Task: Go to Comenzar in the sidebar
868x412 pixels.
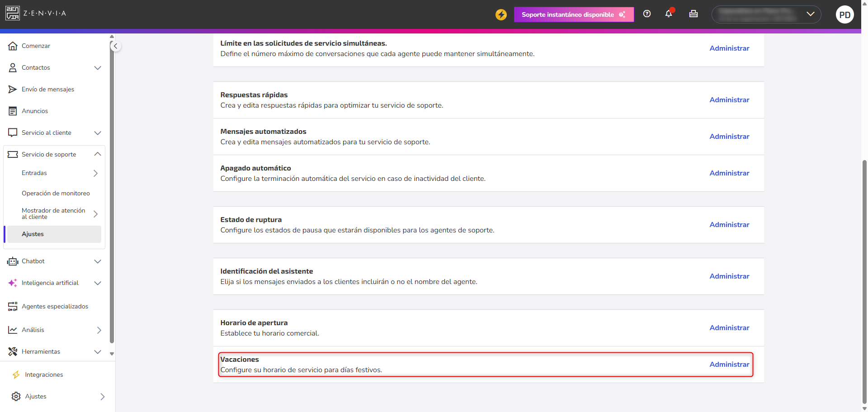Action: pos(36,46)
